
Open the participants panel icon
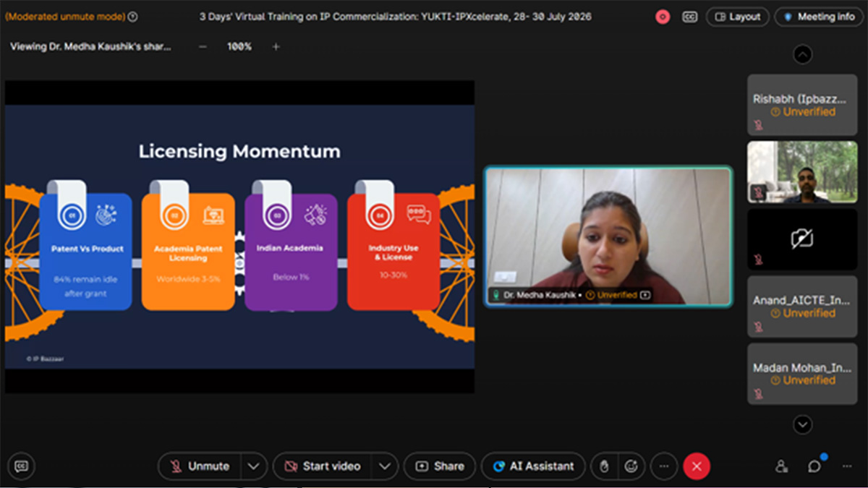[x=781, y=466]
